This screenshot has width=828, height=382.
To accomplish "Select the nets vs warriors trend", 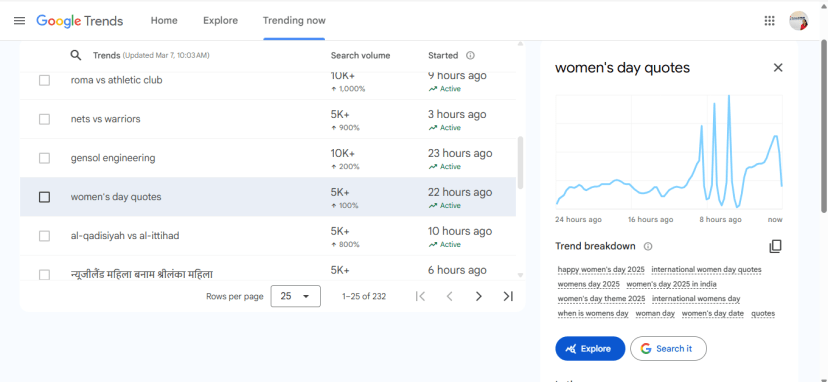I will click(x=106, y=119).
